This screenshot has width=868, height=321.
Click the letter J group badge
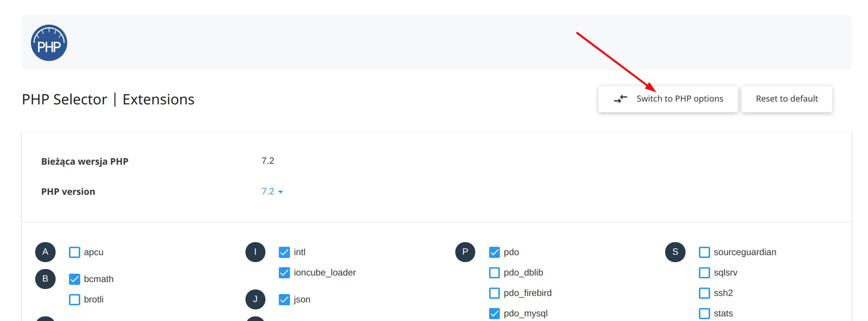pos(255,299)
